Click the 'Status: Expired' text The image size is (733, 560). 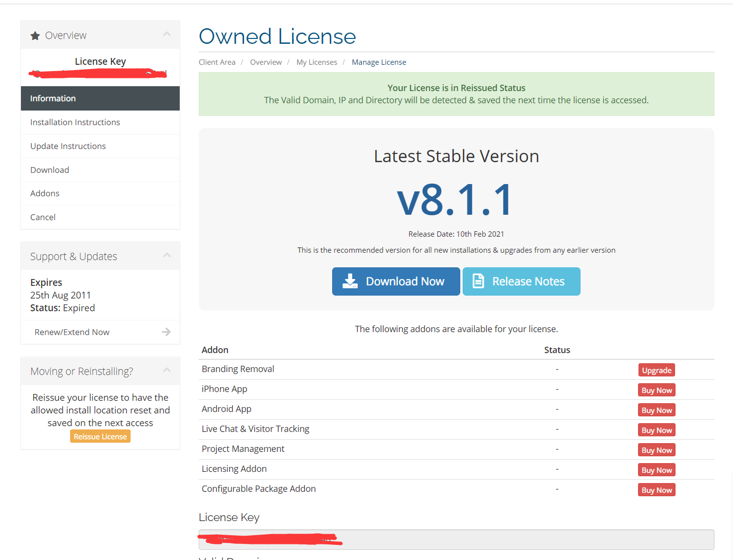[x=62, y=308]
